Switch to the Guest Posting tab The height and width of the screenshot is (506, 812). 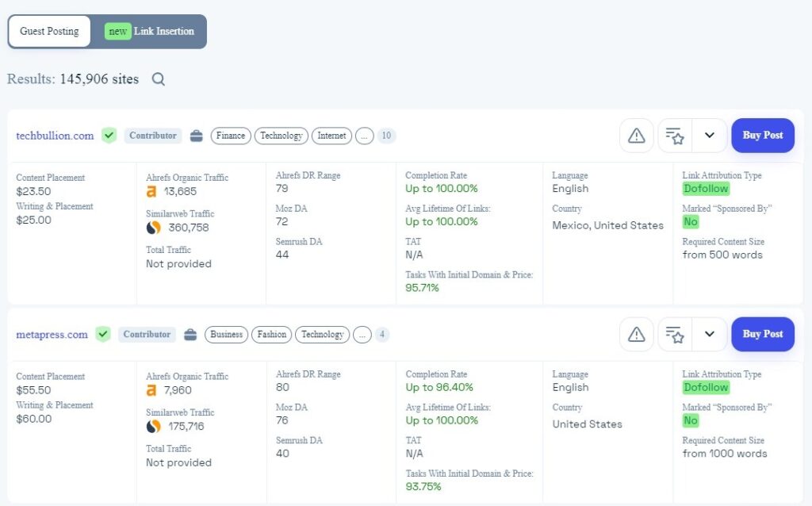pos(49,32)
